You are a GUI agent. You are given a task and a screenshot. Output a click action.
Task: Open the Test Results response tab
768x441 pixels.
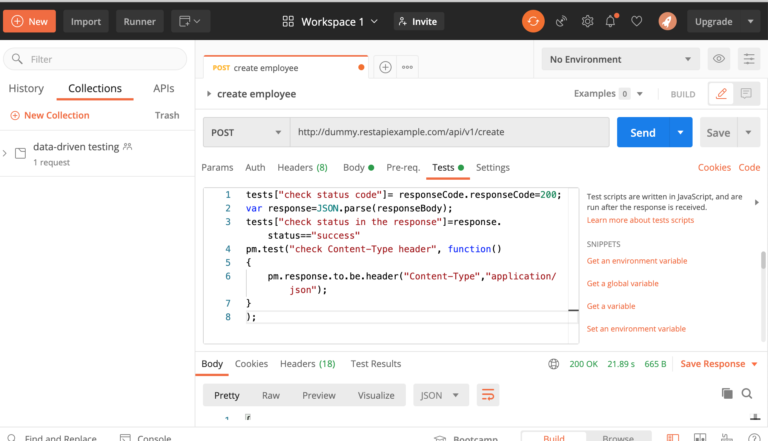tap(376, 364)
